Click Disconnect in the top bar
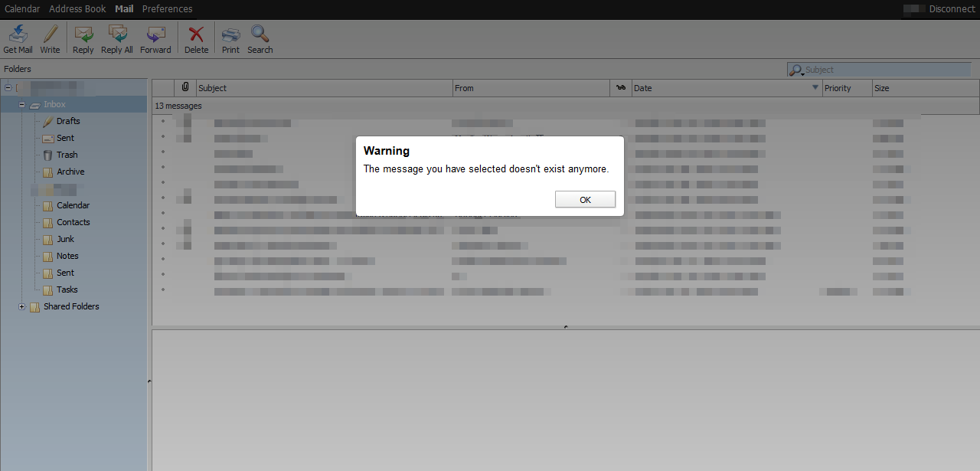The image size is (980, 471). pos(952,9)
